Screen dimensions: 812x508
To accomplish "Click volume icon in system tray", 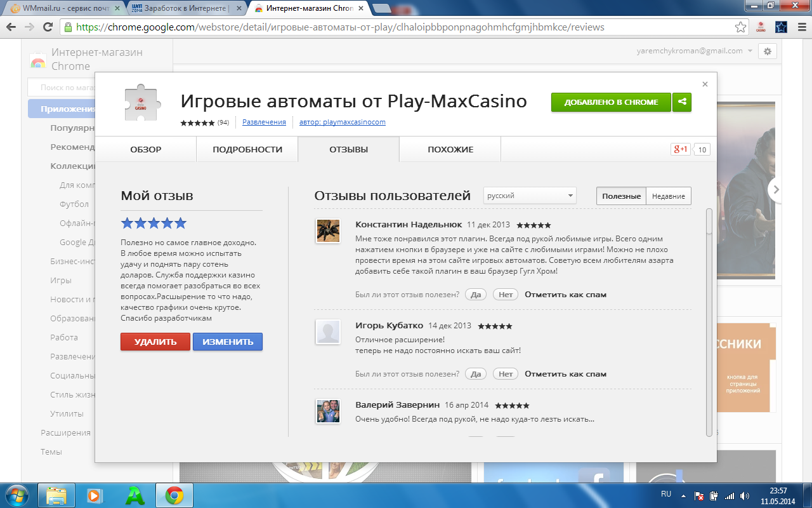I will tap(745, 496).
